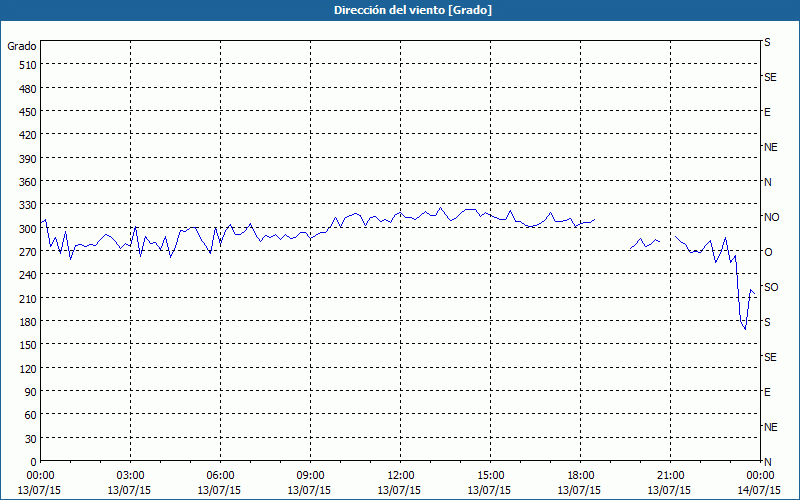Pick the 12:00 time axis label

tap(401, 476)
